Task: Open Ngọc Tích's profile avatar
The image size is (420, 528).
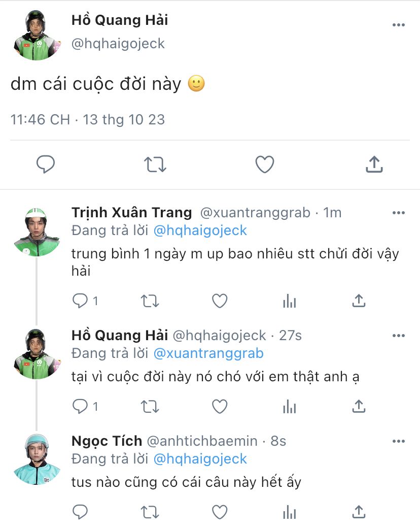Action: (37, 459)
